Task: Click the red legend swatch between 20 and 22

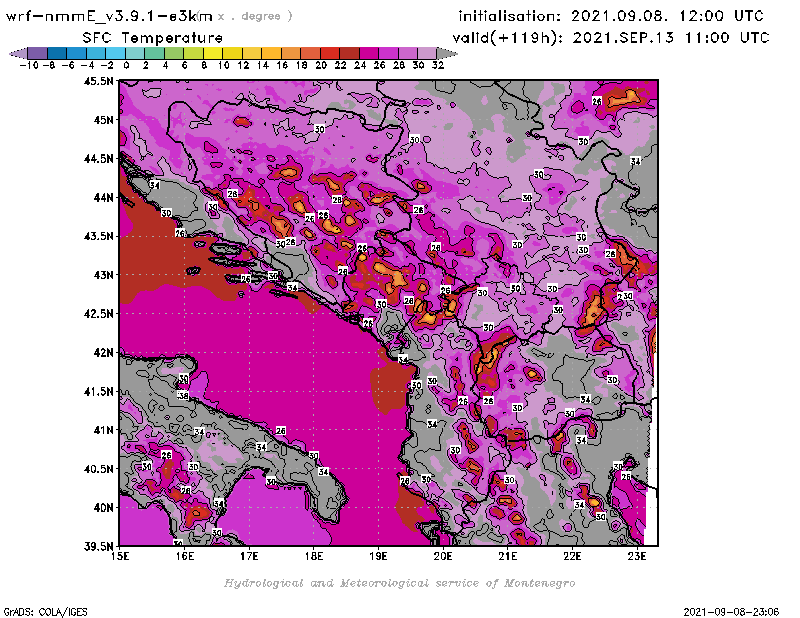Action: pyautogui.click(x=330, y=54)
